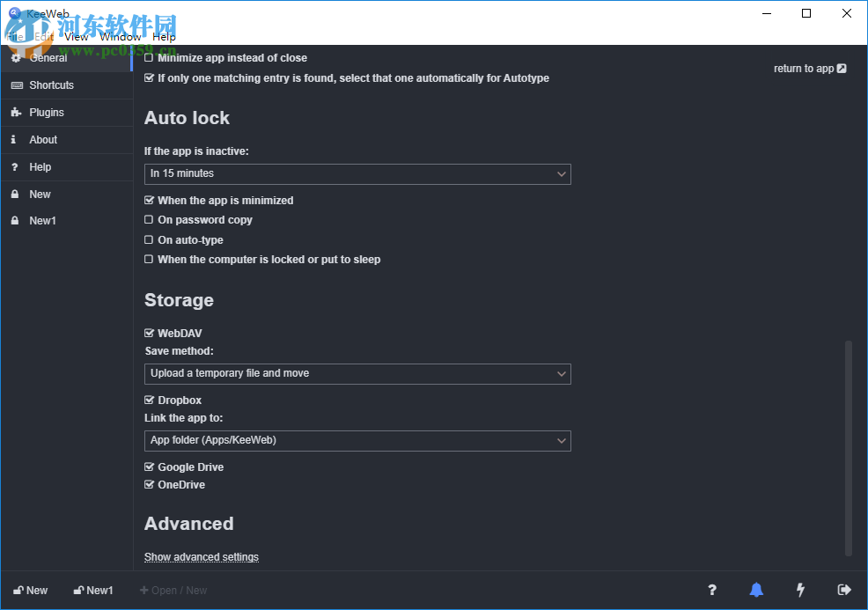This screenshot has height=610, width=868.
Task: Change the WebDAV save method dropdown
Action: coord(357,373)
